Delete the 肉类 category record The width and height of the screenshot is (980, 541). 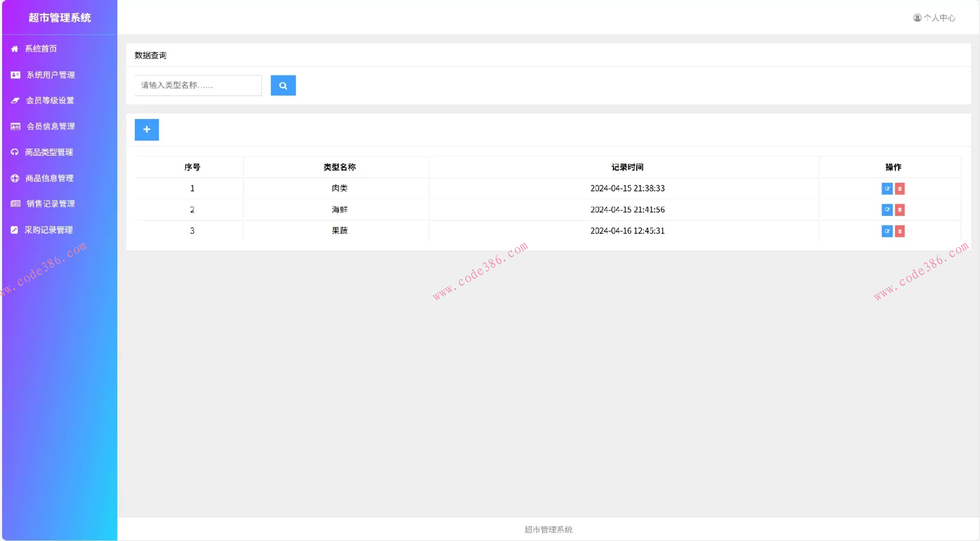click(x=899, y=188)
